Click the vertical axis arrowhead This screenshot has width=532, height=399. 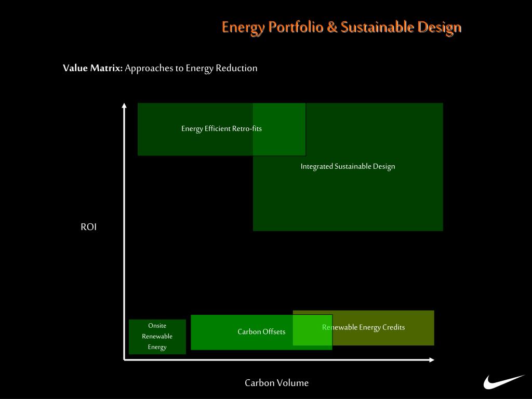[124, 105]
